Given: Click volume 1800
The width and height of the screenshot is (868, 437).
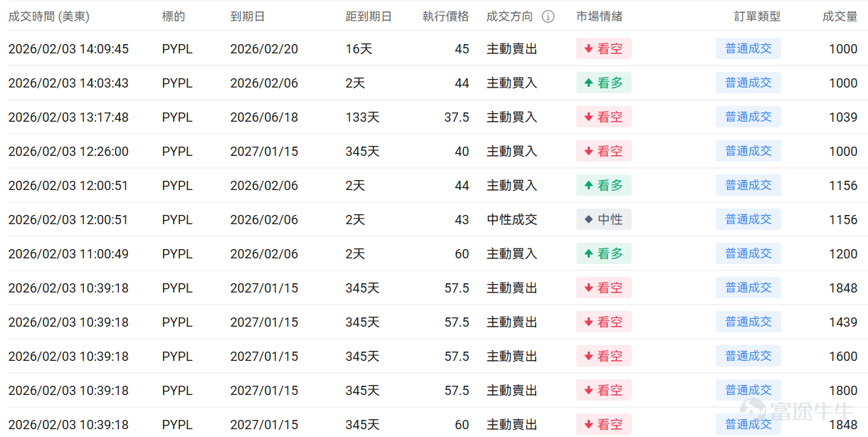Looking at the screenshot, I should [x=843, y=391].
